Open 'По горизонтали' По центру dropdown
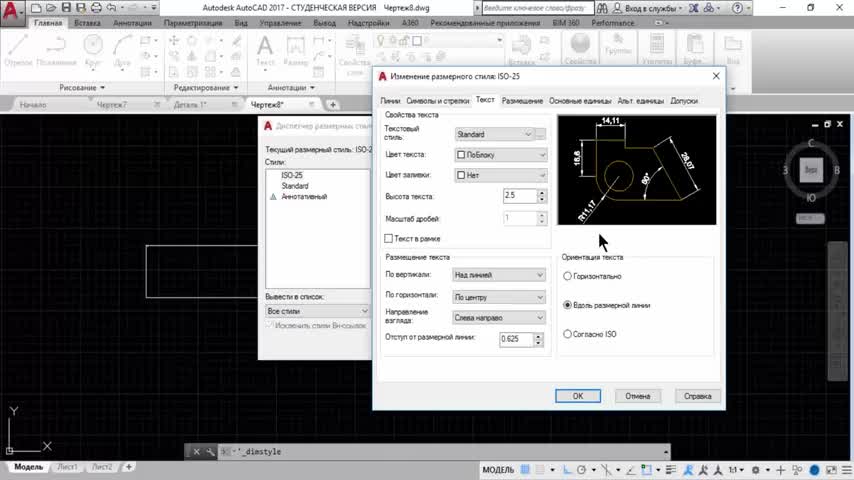The height and width of the screenshot is (480, 854). coord(499,297)
